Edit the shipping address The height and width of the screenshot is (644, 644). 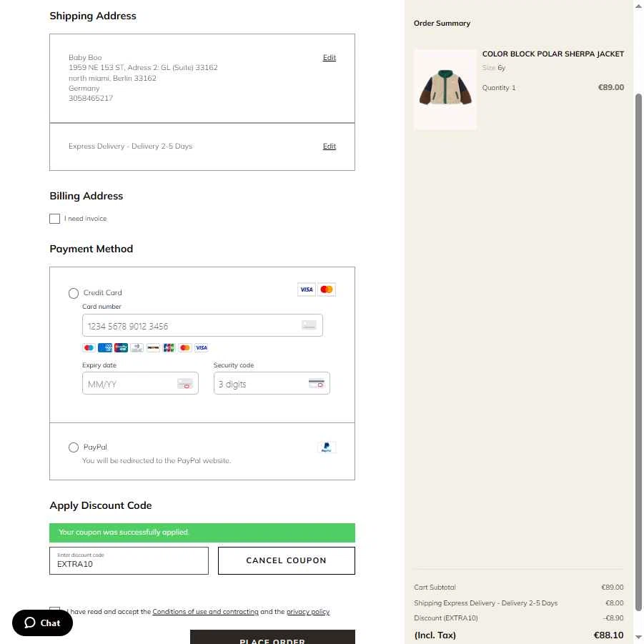330,57
